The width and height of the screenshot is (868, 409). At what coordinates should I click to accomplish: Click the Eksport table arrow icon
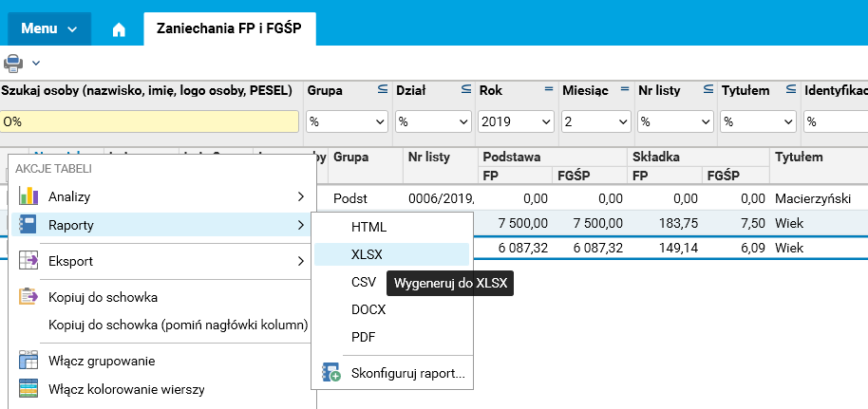(28, 261)
